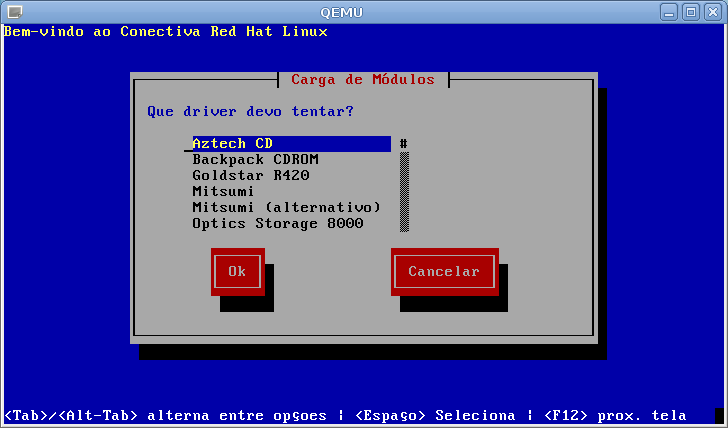Select Optics Storage 8000 in the list

click(277, 224)
